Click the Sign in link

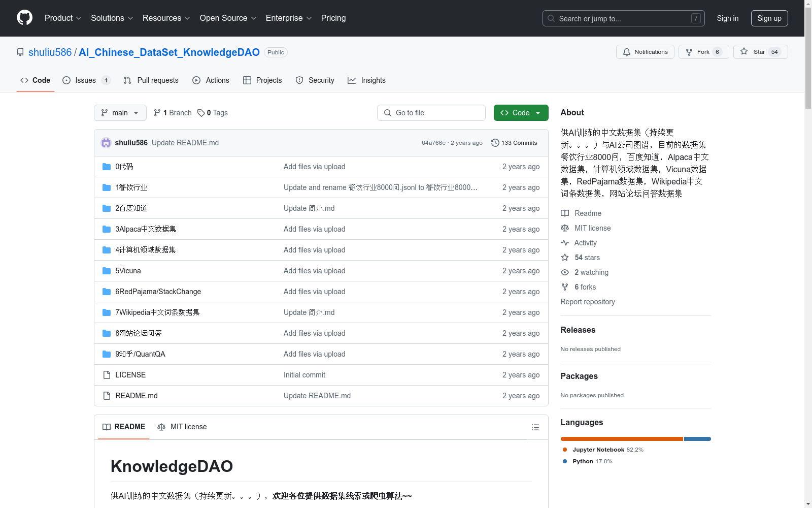tap(727, 18)
